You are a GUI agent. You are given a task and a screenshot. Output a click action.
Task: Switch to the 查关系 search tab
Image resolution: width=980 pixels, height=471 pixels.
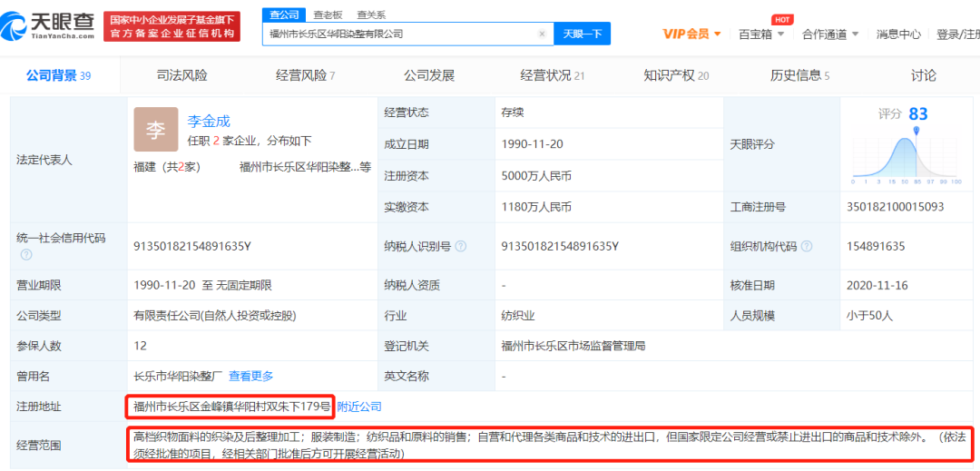[370, 15]
